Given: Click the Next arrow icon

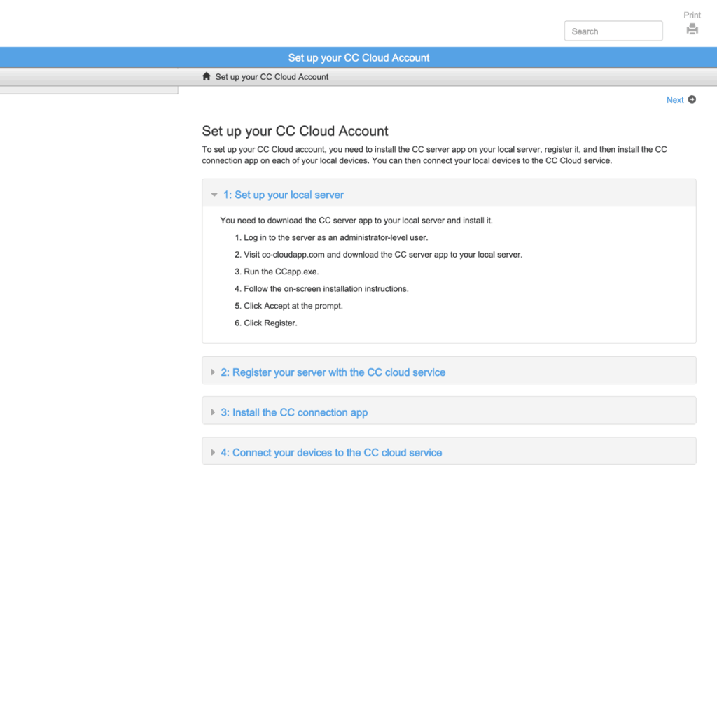Looking at the screenshot, I should tap(692, 99).
